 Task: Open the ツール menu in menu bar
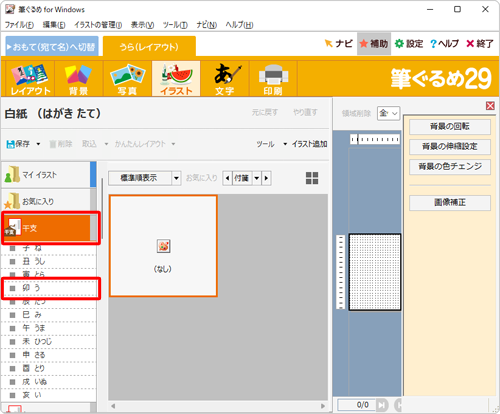(175, 25)
